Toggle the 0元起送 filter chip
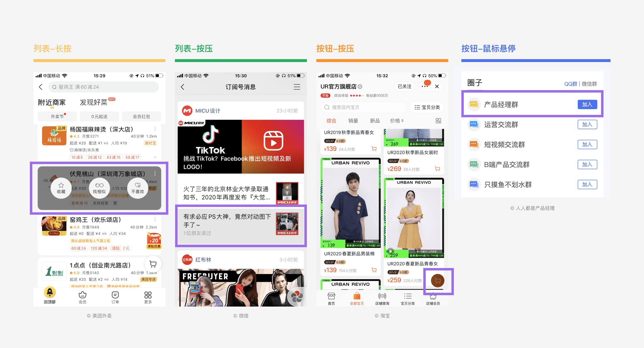The height and width of the screenshot is (348, 644). pos(99,116)
